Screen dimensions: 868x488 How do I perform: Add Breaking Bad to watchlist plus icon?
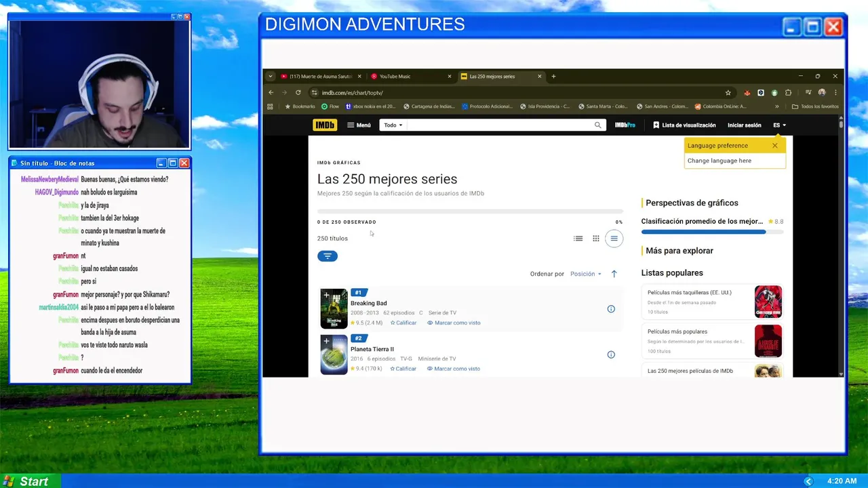pyautogui.click(x=326, y=295)
